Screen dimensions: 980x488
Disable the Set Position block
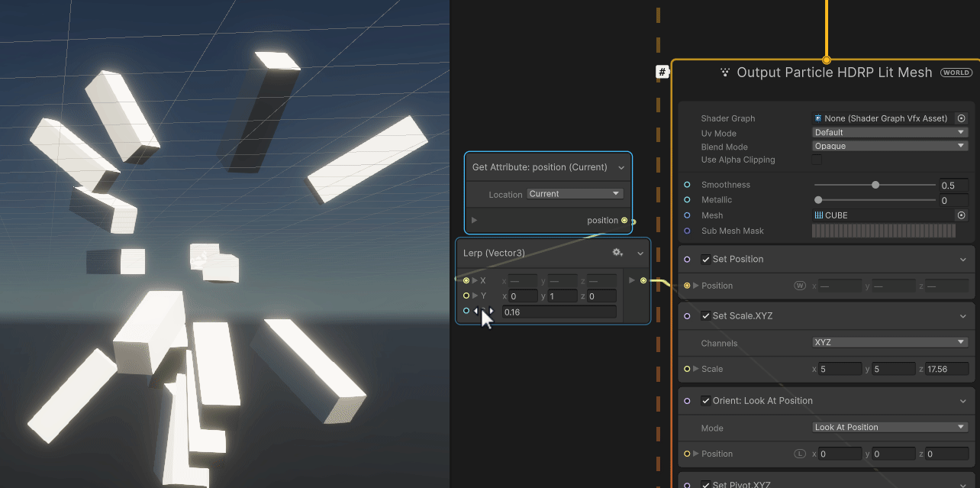tap(706, 259)
